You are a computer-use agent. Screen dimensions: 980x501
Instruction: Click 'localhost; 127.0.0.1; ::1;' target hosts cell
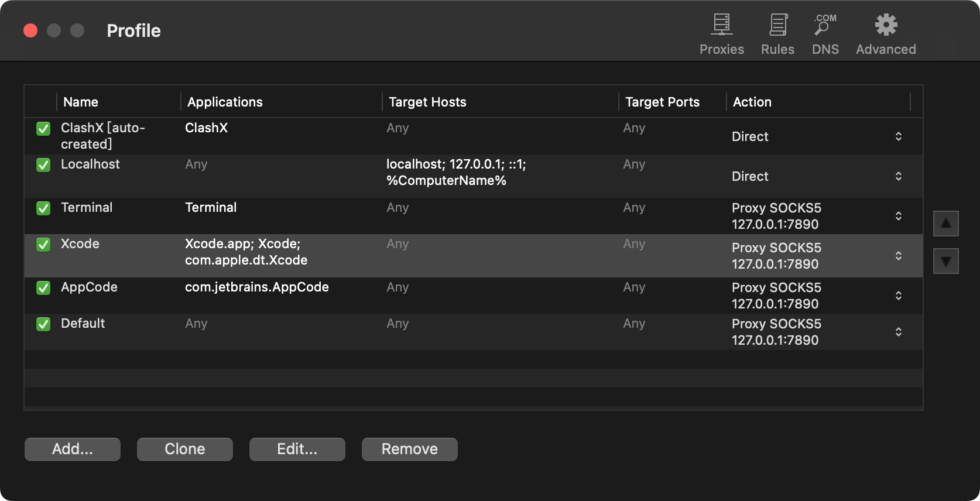[456, 173]
